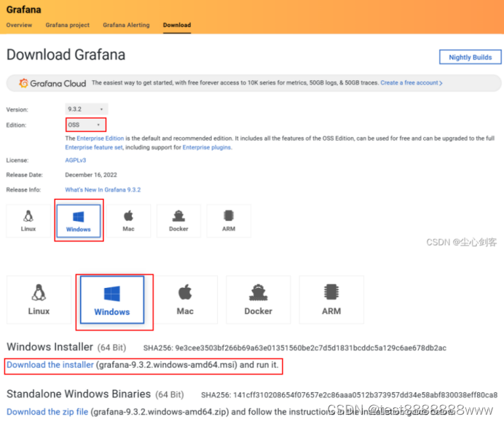Screen dimensions: 504x422
Task: Click the Standalone Windows Binaries SHA256 hash
Action: coord(349,395)
